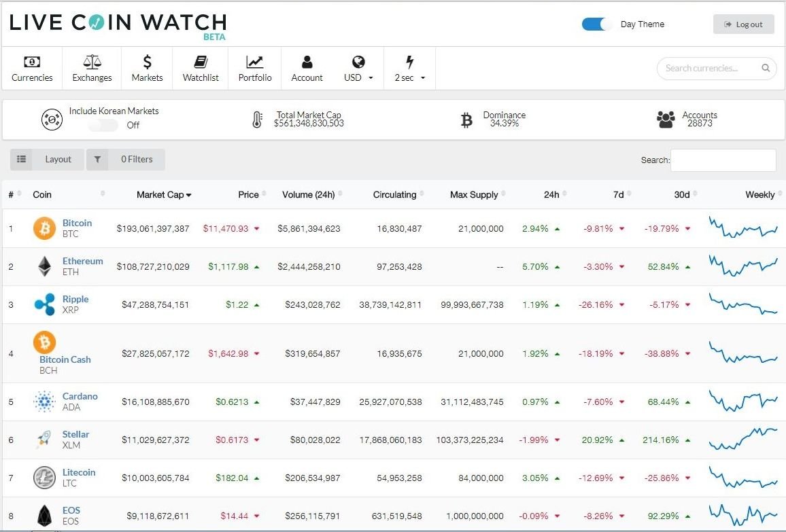Click the USD globe icon

click(x=358, y=62)
